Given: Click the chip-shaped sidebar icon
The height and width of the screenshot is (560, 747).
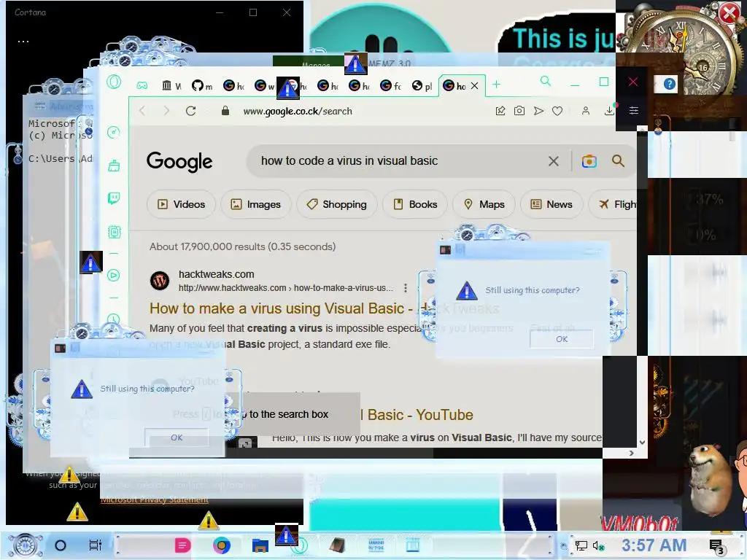Looking at the screenshot, I should click(x=114, y=232).
